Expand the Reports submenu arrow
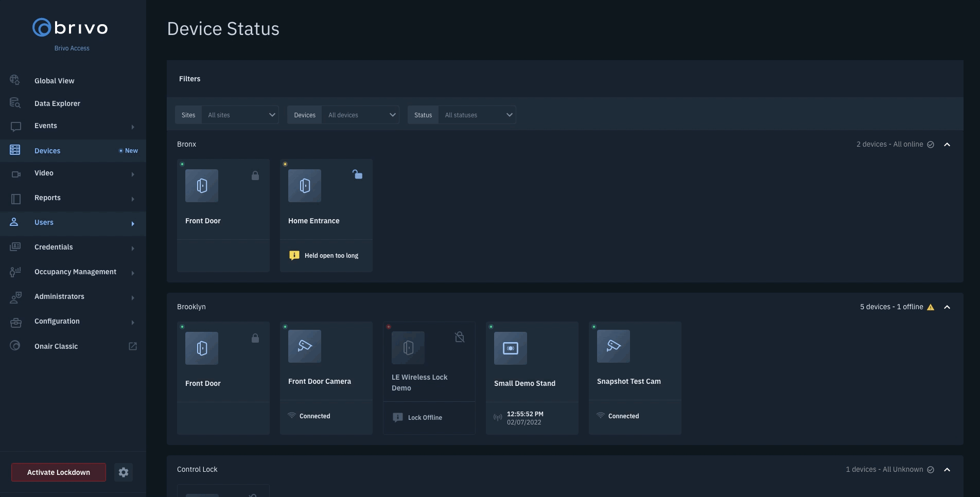Image resolution: width=980 pixels, height=497 pixels. pyautogui.click(x=133, y=199)
